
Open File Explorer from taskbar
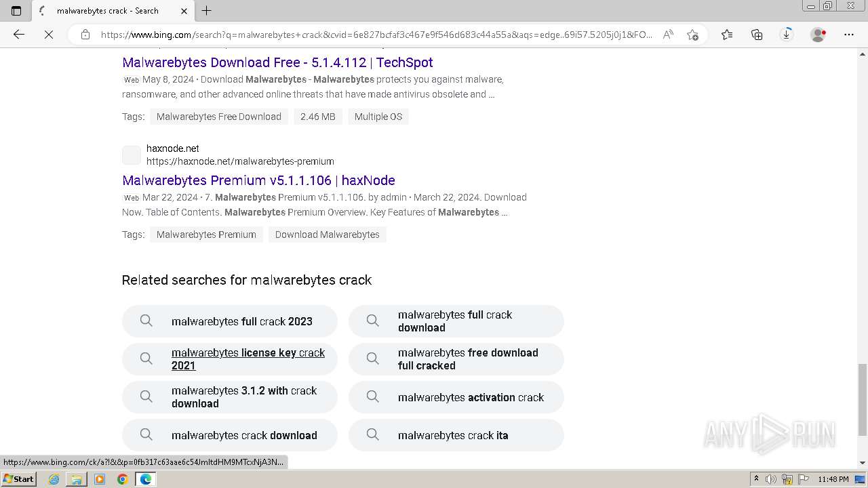pos(77,479)
